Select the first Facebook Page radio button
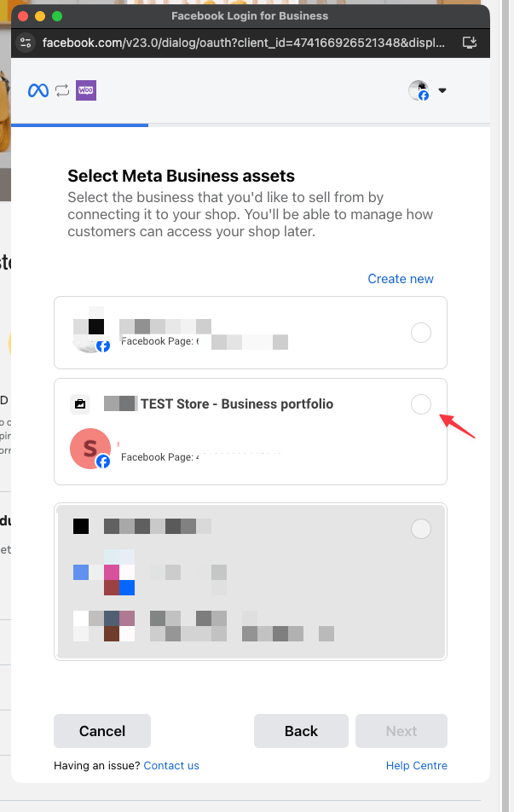This screenshot has height=812, width=514. (x=421, y=333)
